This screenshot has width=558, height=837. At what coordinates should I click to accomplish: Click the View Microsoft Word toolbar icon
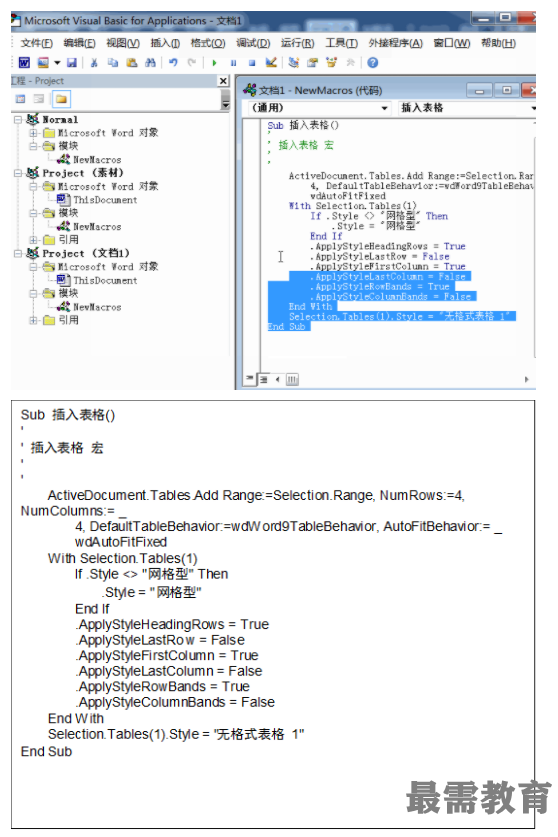(x=24, y=62)
